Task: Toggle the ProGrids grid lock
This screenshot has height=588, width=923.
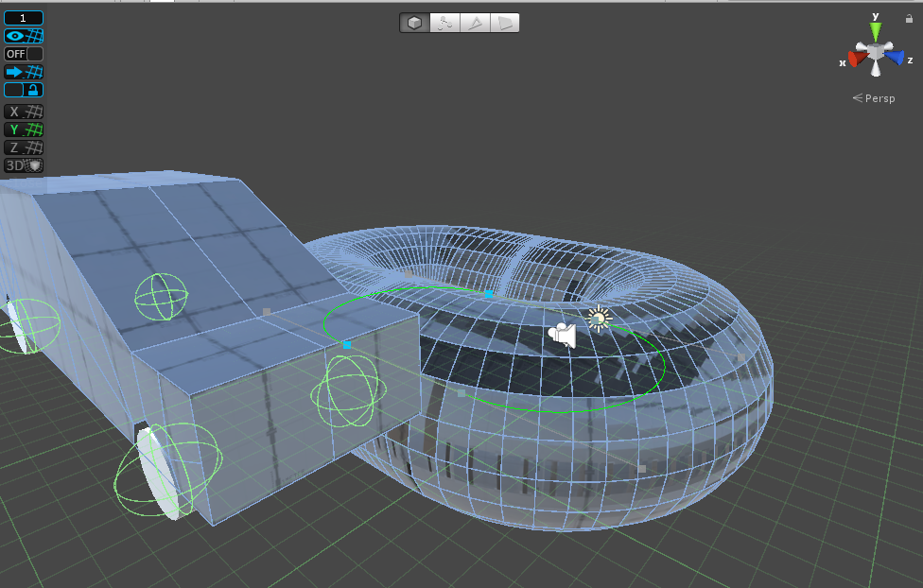Action: (24, 90)
